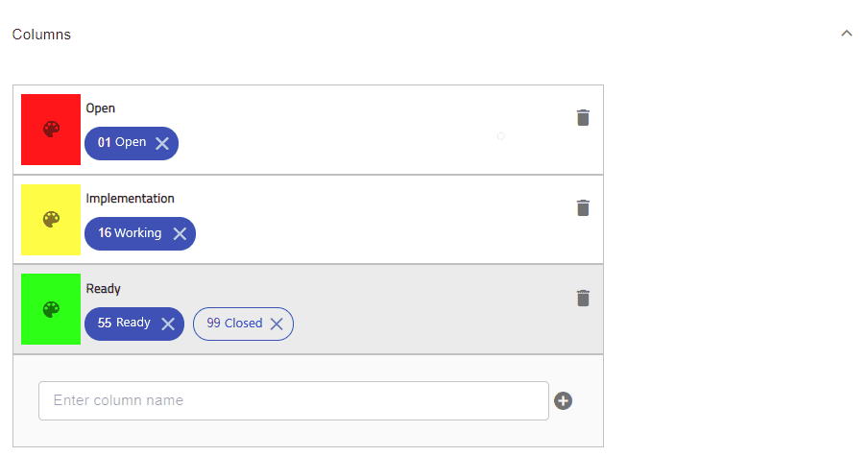Open palette icon on yellow swatch
The width and height of the screenshot is (868, 456).
click(x=52, y=220)
